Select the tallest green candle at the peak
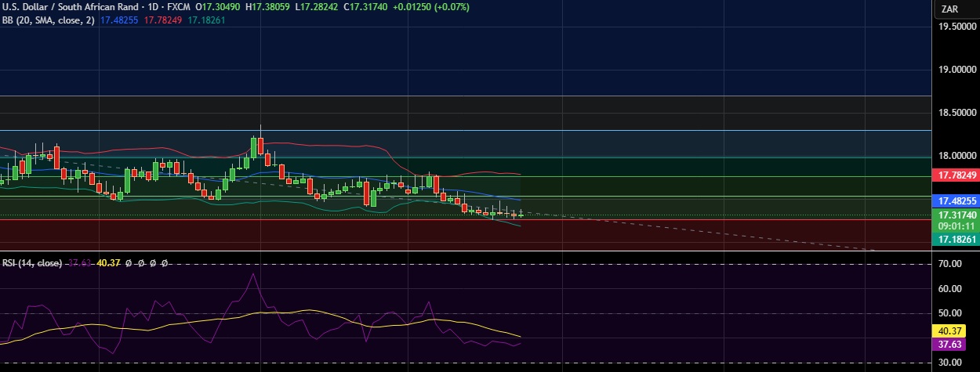The height and width of the screenshot is (372, 980). point(254,146)
